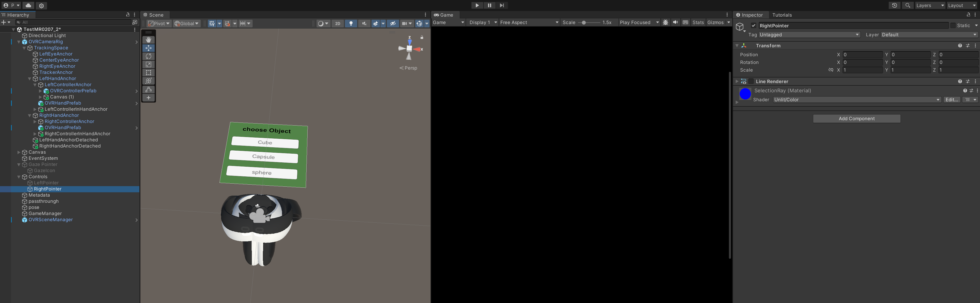The width and height of the screenshot is (980, 303).
Task: Toggle scene lighting lightbulb icon
Action: 351,24
